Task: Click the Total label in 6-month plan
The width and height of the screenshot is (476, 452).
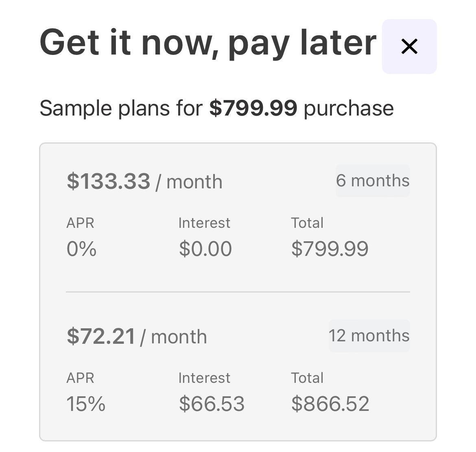Action: (x=307, y=223)
